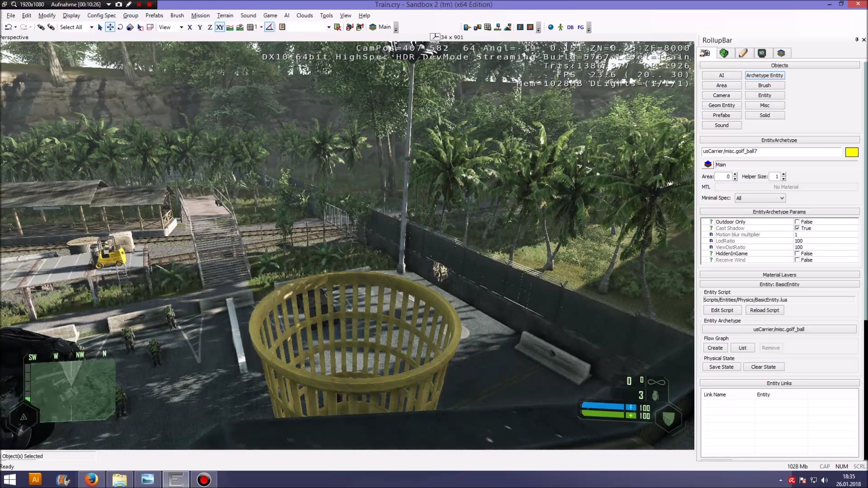Uncheck Cast Shadow in EntityArchetype Params
868x488 pixels.
tap(797, 228)
